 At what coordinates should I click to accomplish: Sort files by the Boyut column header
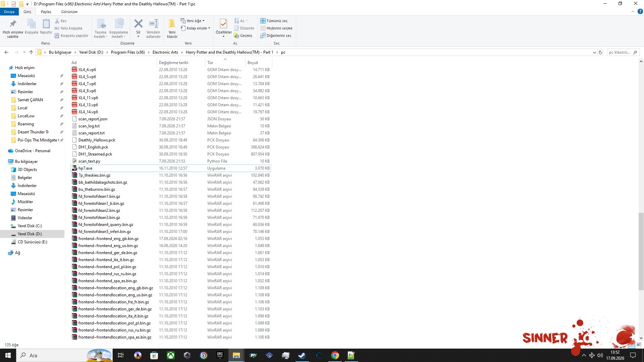258,63
